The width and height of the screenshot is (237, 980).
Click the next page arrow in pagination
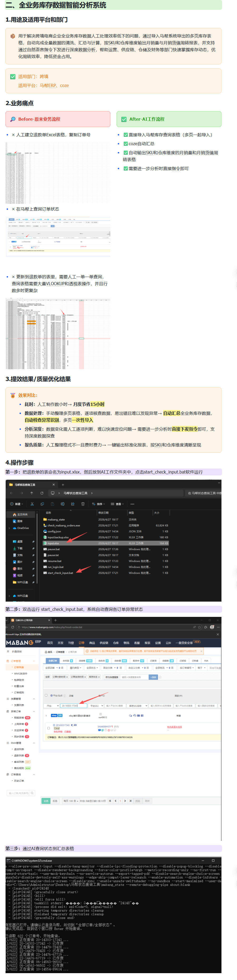pos(125,801)
